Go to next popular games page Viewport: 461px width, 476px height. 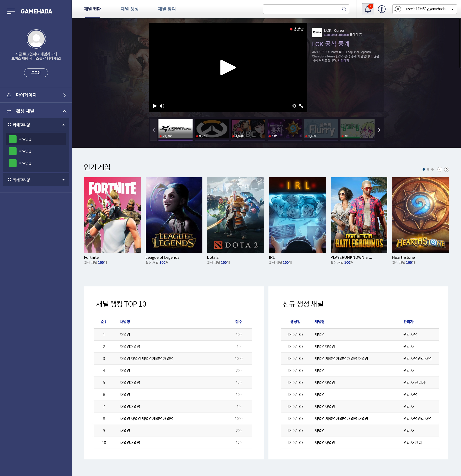click(447, 169)
